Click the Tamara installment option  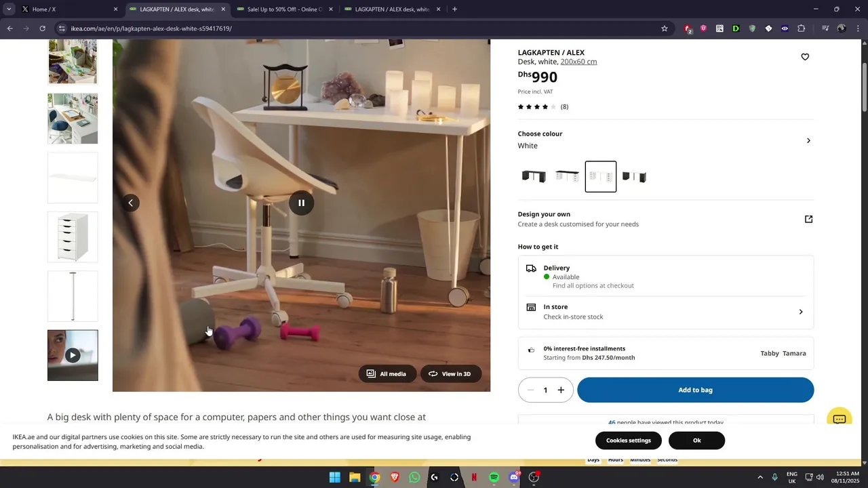pyautogui.click(x=795, y=353)
